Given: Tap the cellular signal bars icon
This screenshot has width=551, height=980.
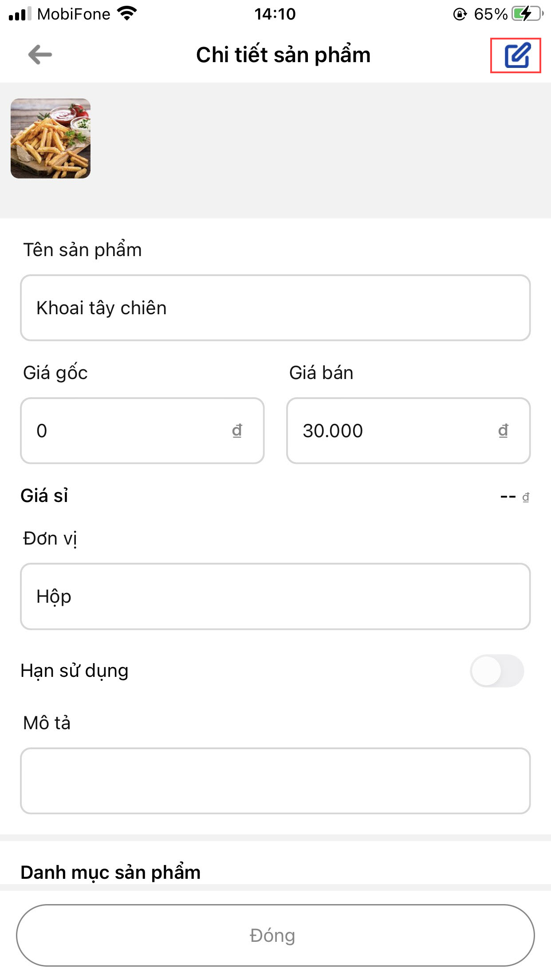Looking at the screenshot, I should (x=20, y=14).
